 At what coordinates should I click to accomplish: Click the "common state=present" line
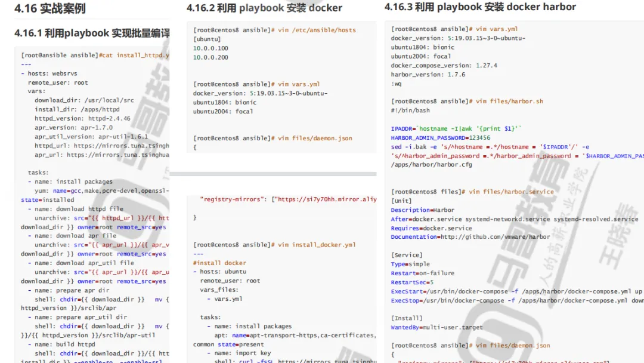[228, 344]
